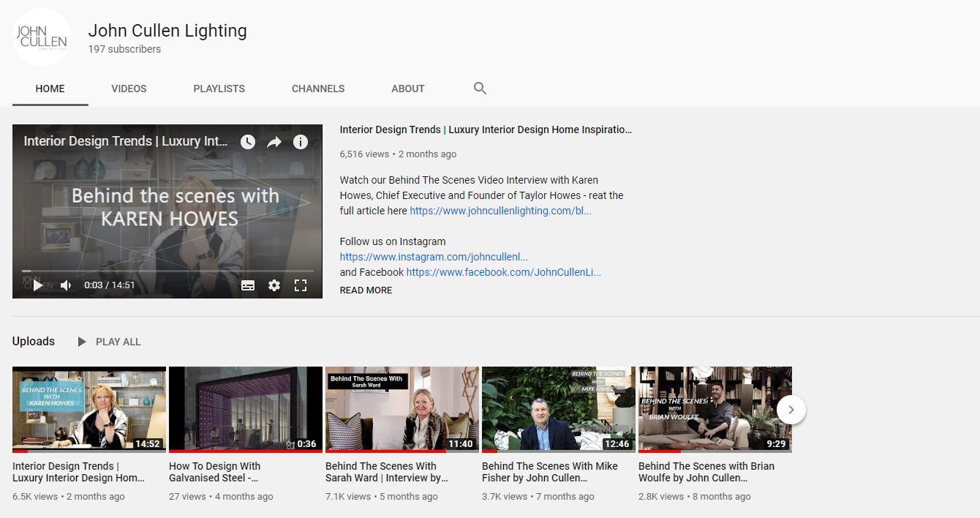Open "Behind The Scenes With Mike Fisher" title
This screenshot has height=518, width=980.
click(x=550, y=472)
